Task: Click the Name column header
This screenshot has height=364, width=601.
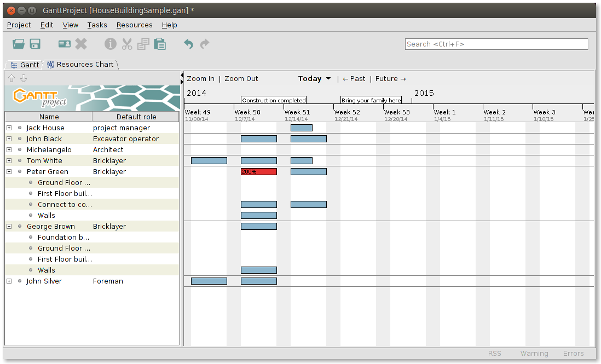Action: click(49, 117)
